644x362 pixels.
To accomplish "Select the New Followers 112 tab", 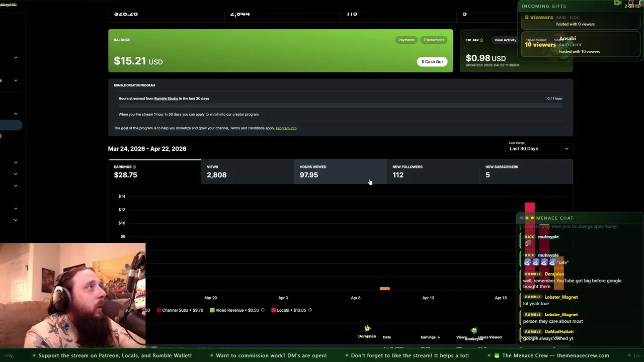I will [x=433, y=171].
